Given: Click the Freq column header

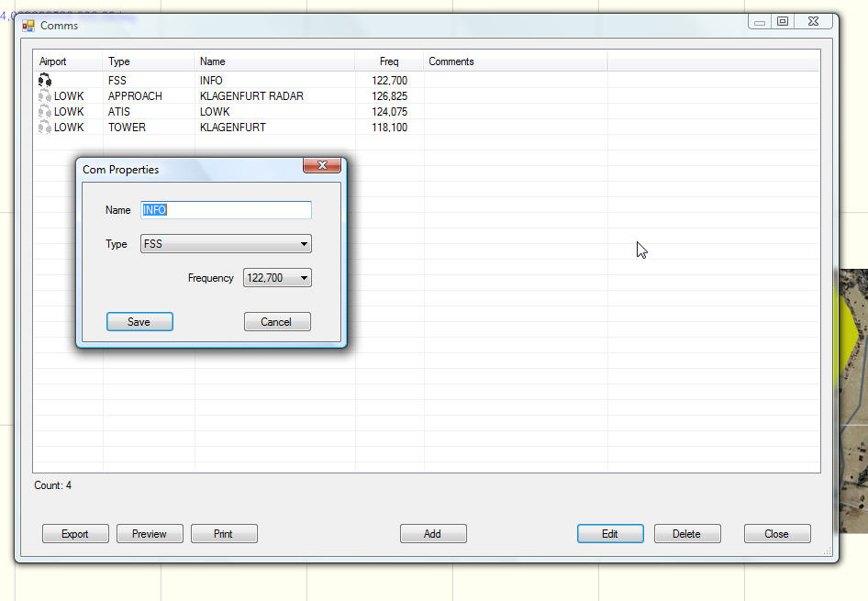Looking at the screenshot, I should tap(389, 61).
